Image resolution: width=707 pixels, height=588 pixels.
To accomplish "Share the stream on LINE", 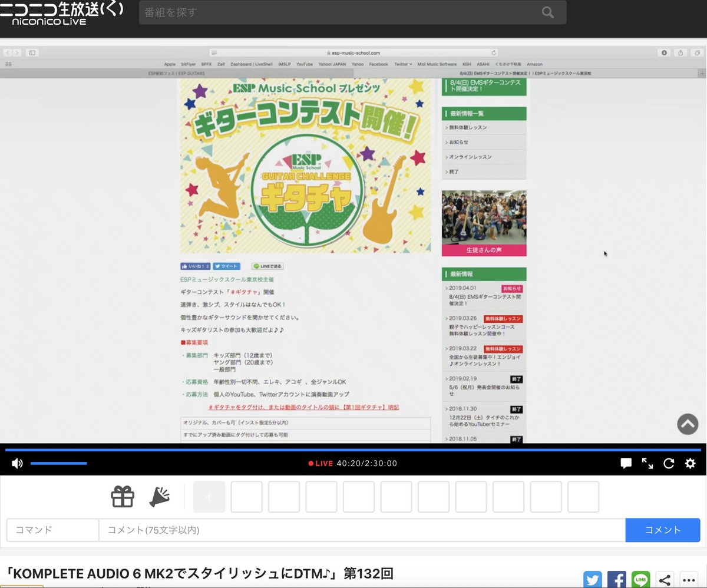I will [641, 579].
